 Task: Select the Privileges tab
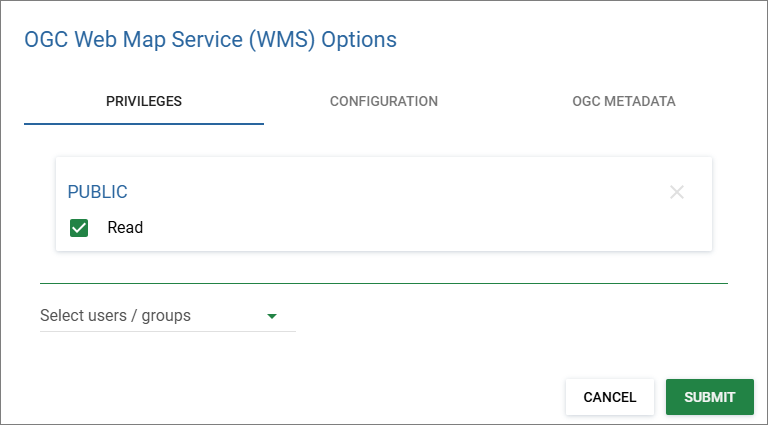coord(143,101)
